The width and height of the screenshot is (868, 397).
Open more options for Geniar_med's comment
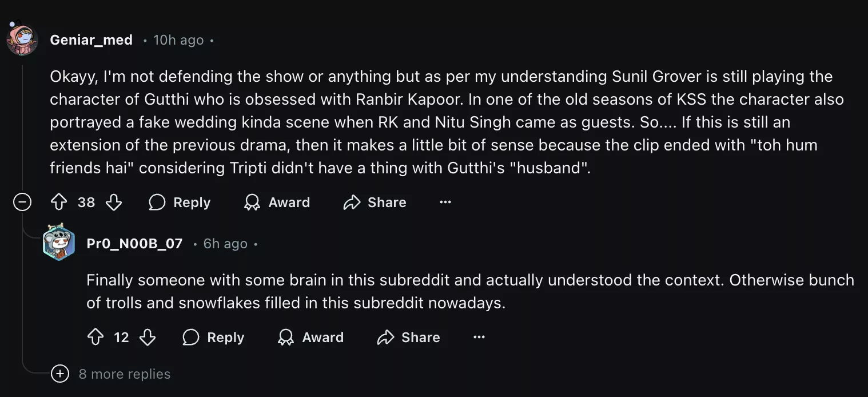[x=445, y=203]
